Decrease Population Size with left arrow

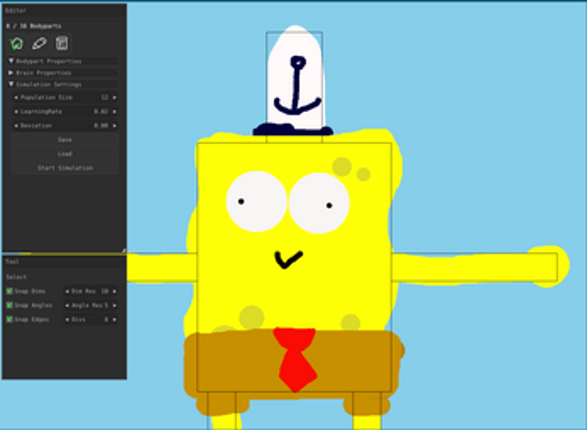16,97
